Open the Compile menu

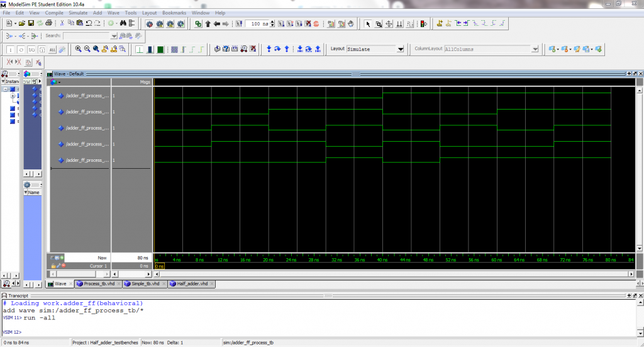coord(54,13)
